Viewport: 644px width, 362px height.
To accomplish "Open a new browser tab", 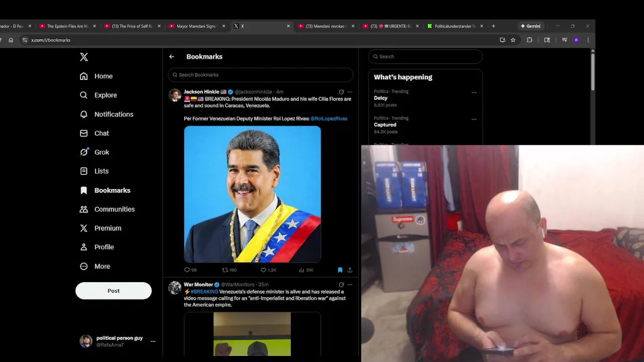I will click(x=493, y=26).
